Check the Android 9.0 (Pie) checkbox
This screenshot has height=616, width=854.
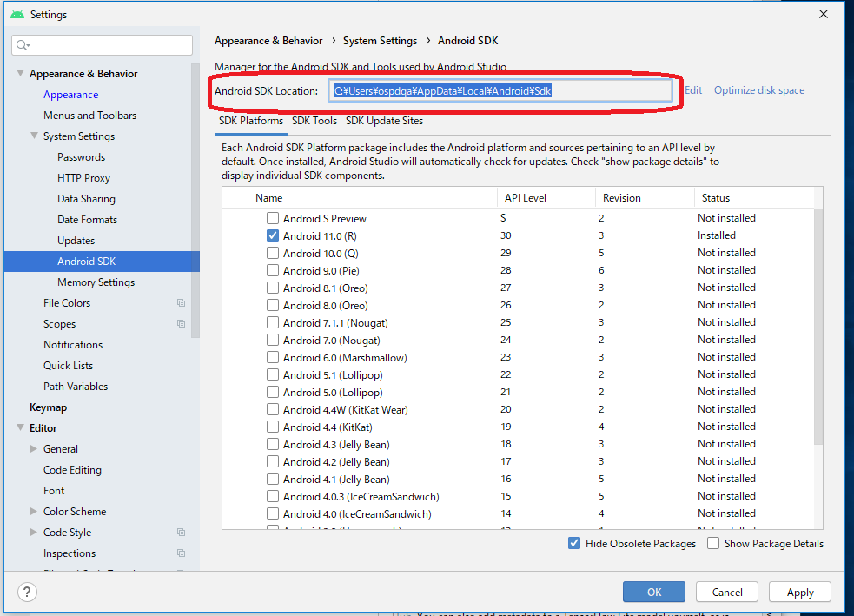272,271
